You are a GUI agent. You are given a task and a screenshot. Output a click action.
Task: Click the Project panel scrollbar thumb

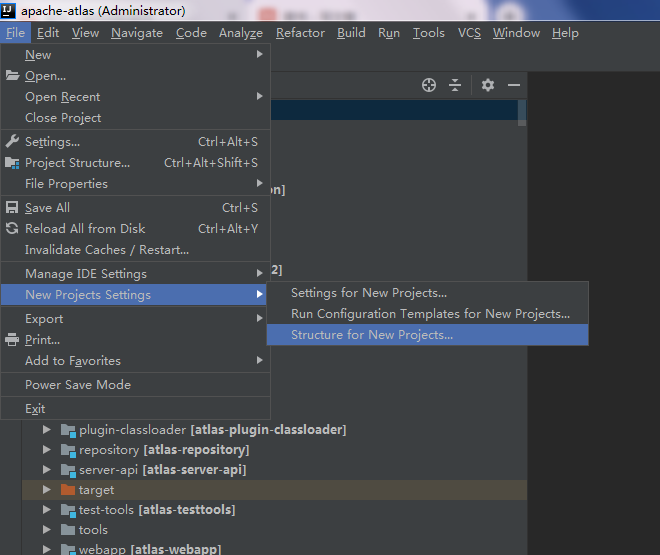click(522, 113)
